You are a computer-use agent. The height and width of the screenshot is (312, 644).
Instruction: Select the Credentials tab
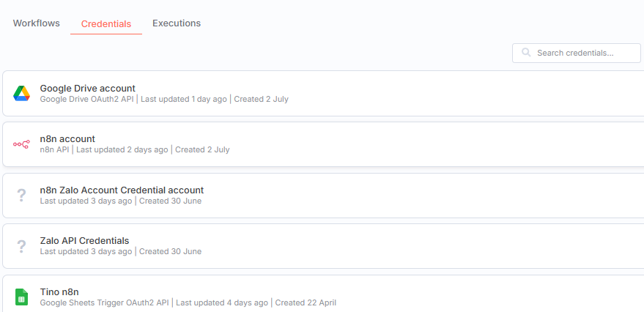106,24
